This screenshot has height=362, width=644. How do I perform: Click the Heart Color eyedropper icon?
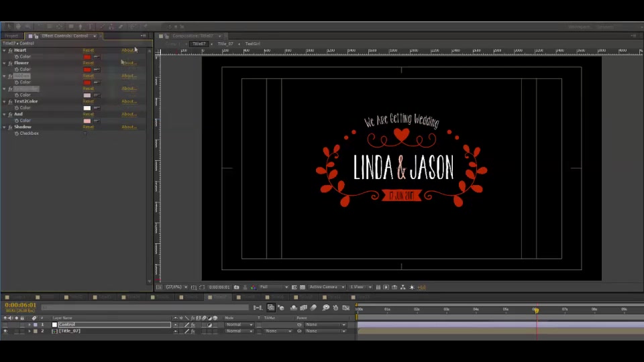pos(97,56)
